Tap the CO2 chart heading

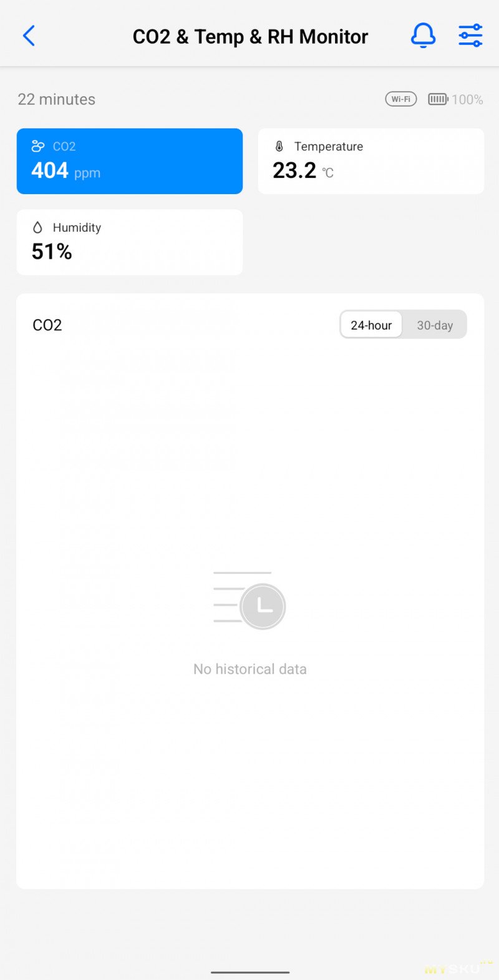tap(47, 325)
